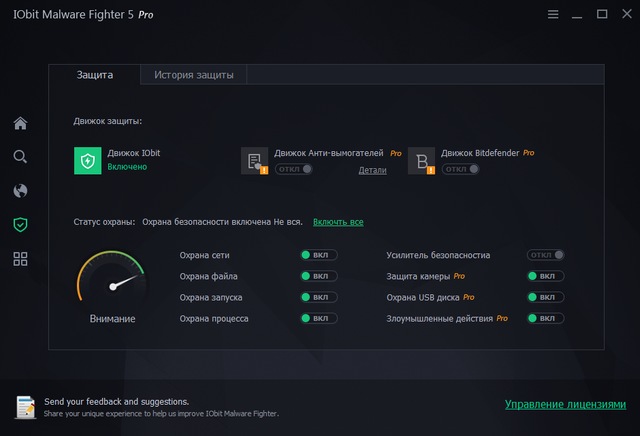Image resolution: width=640 pixels, height=436 pixels.
Task: Toggle Злоумышленные действия switch
Action: coord(546,318)
